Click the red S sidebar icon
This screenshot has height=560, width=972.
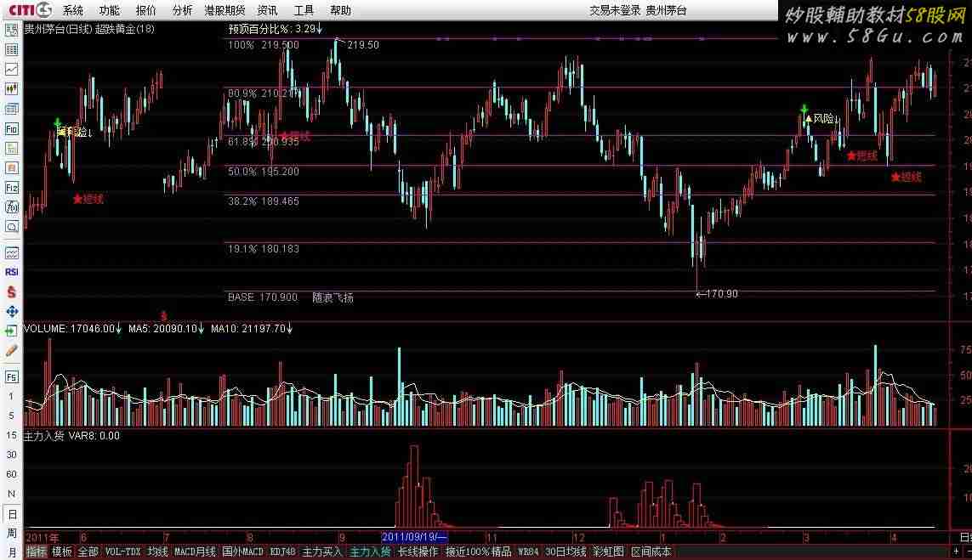coord(12,291)
